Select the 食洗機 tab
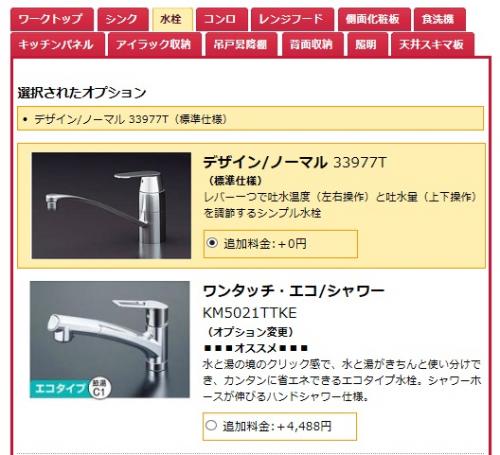 pos(439,19)
